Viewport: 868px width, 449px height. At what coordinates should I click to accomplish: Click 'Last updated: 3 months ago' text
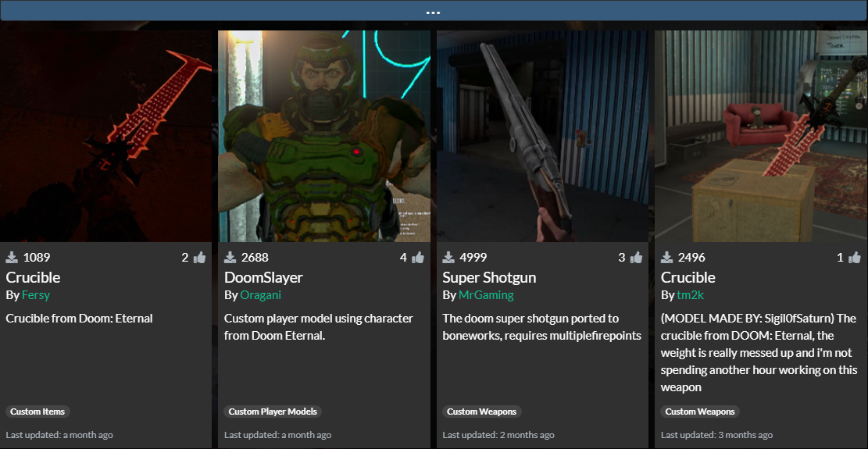tap(717, 435)
